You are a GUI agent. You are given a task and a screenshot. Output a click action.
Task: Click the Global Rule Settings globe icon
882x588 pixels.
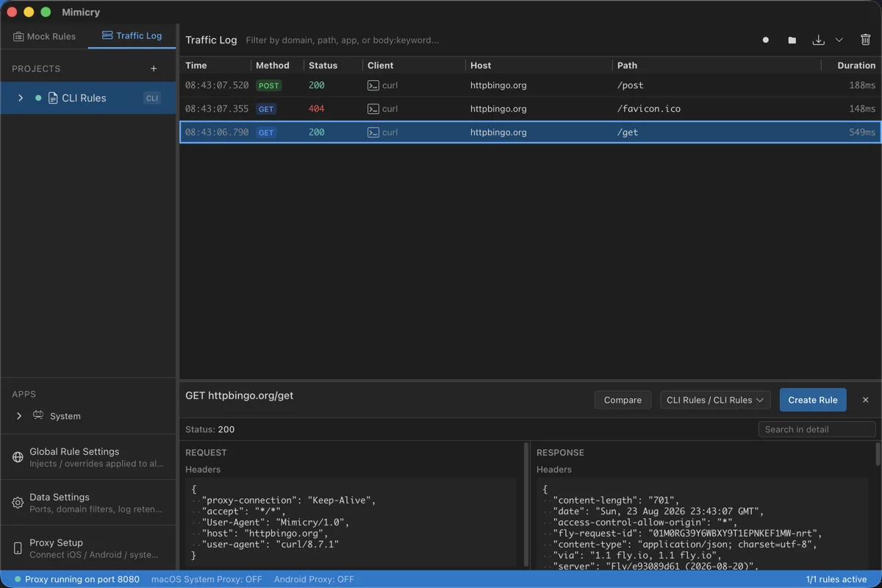[x=18, y=457]
